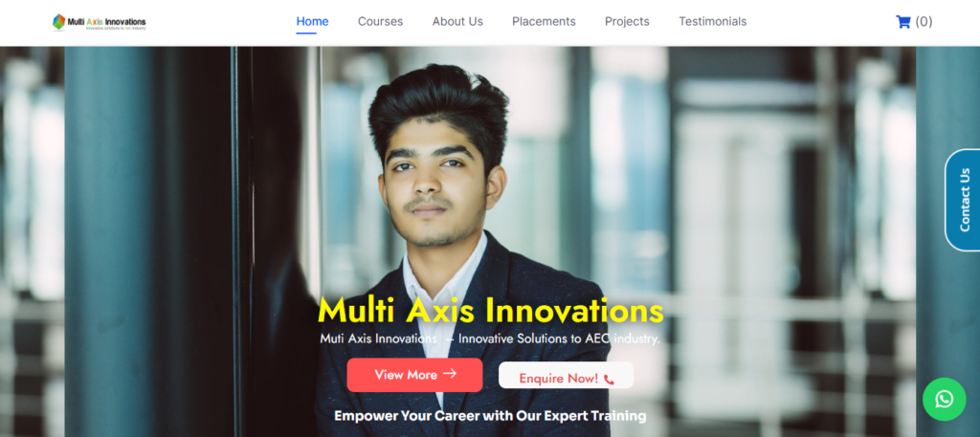
Task: Click the Multi Axis Innovations logo text
Action: click(107, 23)
